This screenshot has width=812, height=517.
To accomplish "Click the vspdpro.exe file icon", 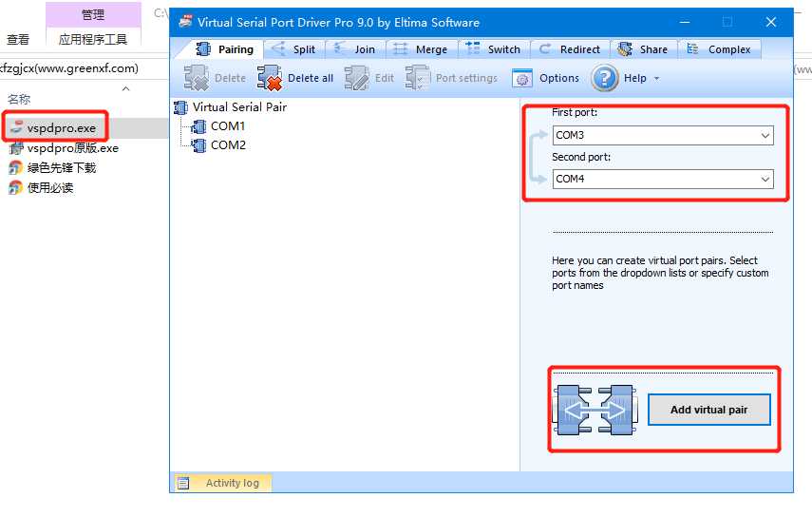I will click(16, 127).
